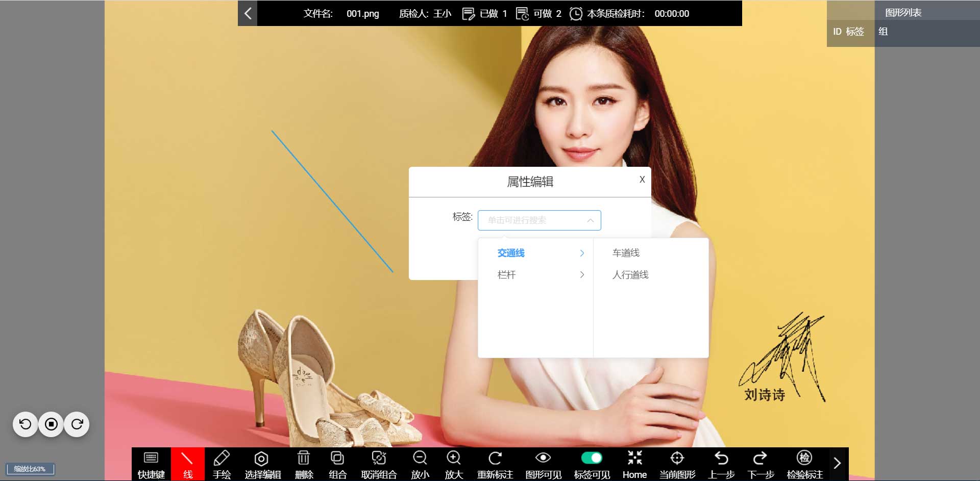Click the clock icon beside 本条质检耗时
The image size is (980, 481).
576,14
